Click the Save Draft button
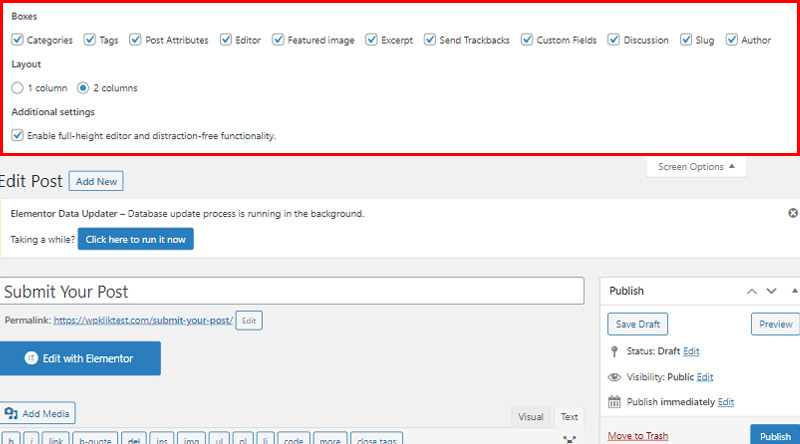Viewport: 800px width, 444px height. (x=638, y=324)
